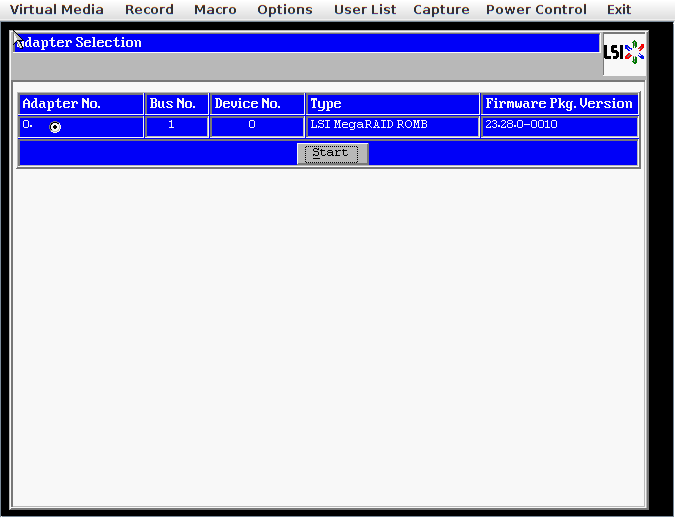675x518 pixels.
Task: Click the Adapter Selection title text
Action: point(78,43)
